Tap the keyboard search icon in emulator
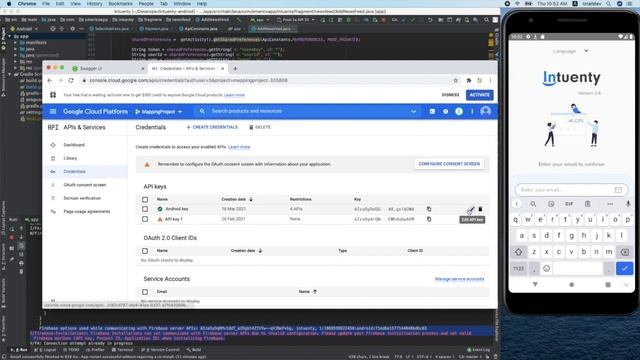The height and width of the screenshot is (360, 640). [x=533, y=204]
